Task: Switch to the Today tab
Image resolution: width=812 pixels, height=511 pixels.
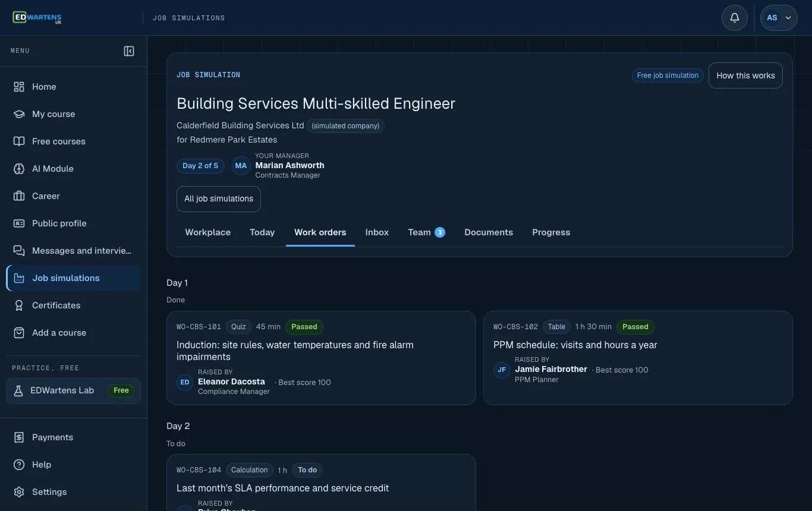Action: click(x=262, y=232)
